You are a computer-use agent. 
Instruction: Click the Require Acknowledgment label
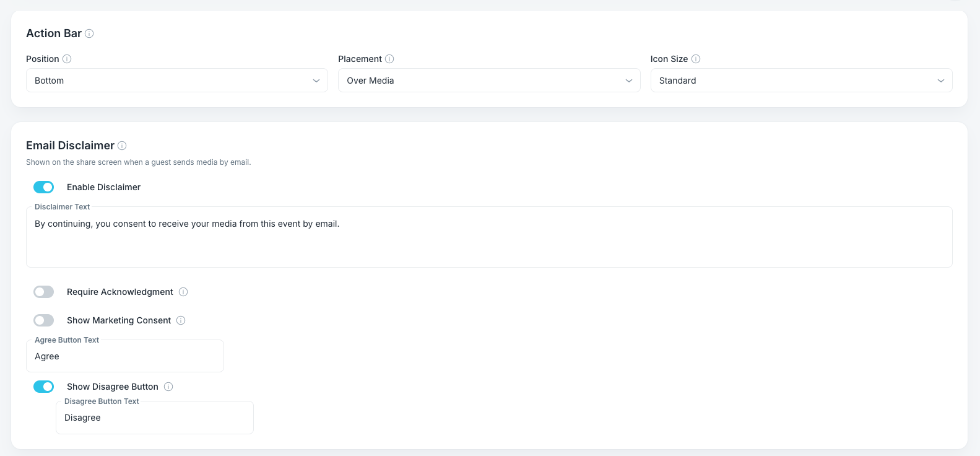tap(120, 292)
